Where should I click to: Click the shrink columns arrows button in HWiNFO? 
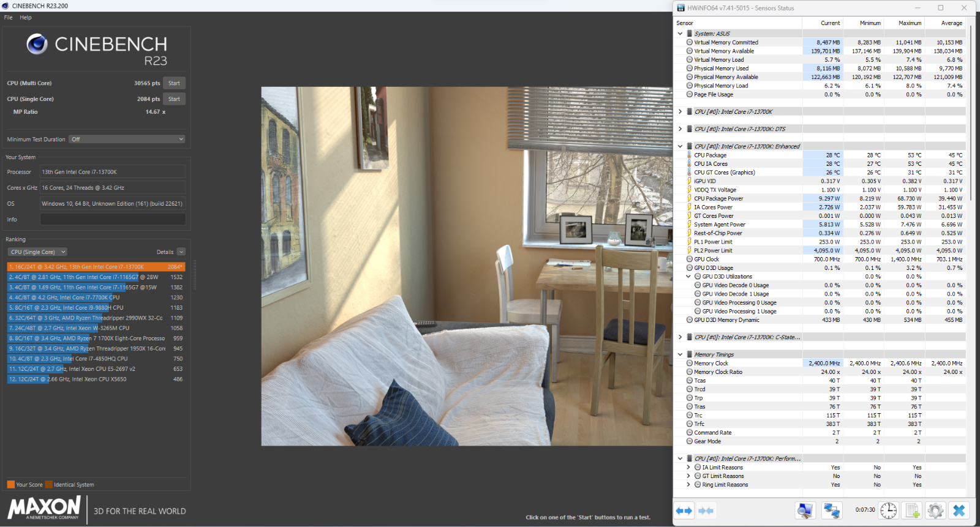coord(706,510)
